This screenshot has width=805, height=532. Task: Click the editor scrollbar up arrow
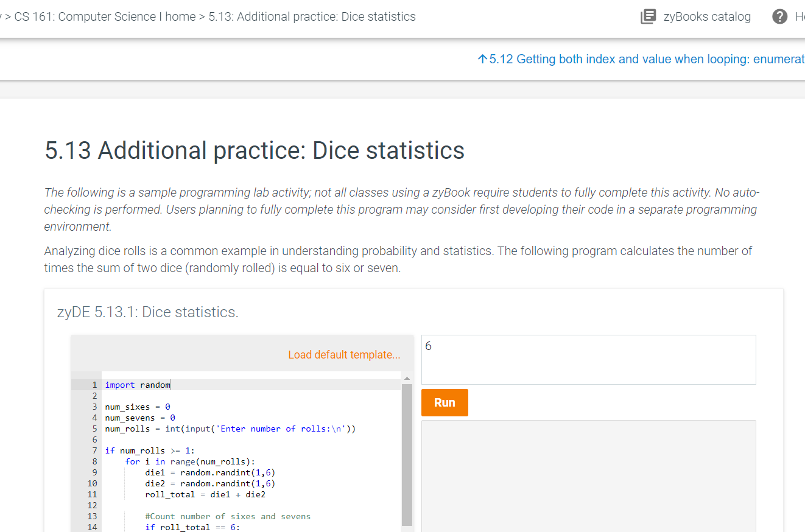coord(407,378)
